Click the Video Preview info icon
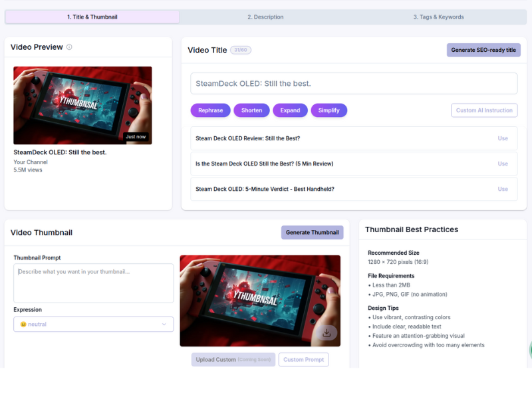Image resolution: width=532 pixels, height=399 pixels. (69, 47)
